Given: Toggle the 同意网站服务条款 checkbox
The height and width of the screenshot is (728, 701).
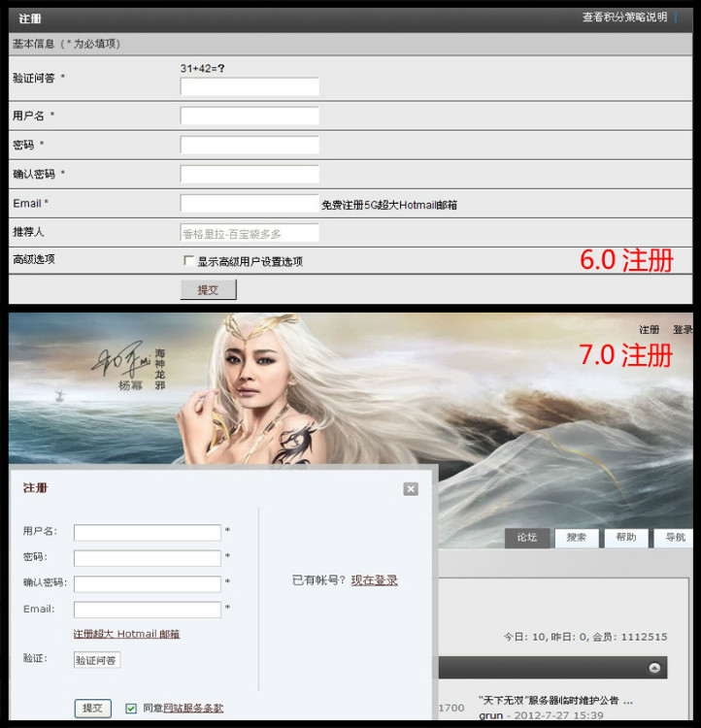Looking at the screenshot, I should pyautogui.click(x=131, y=709).
